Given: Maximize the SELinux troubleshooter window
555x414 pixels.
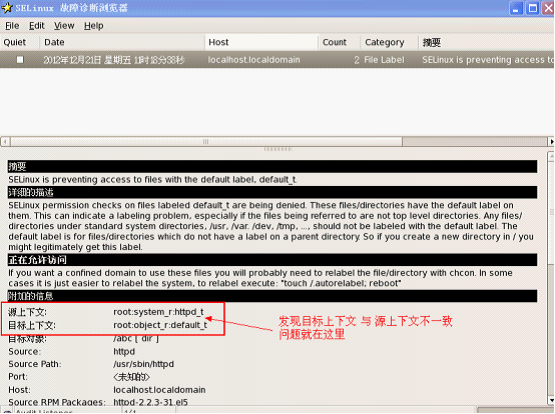Looking at the screenshot, I should coord(532,8).
